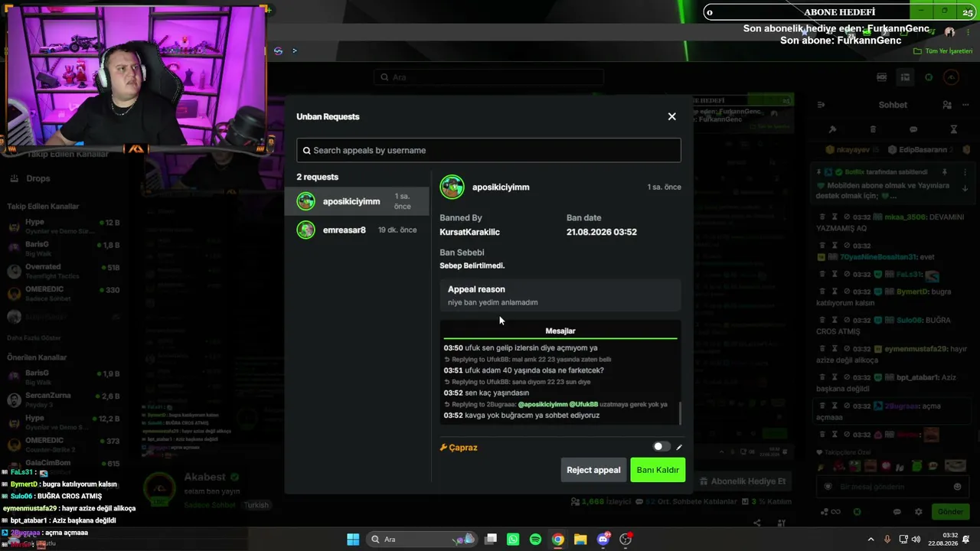Close the Unban Requests dialog
This screenshot has width=980, height=551.
(x=671, y=116)
